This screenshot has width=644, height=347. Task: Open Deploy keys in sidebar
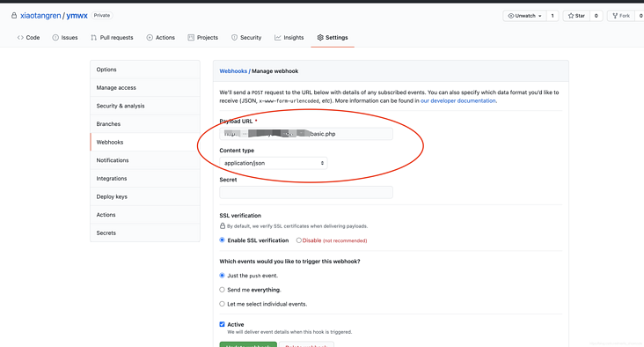(x=145, y=196)
